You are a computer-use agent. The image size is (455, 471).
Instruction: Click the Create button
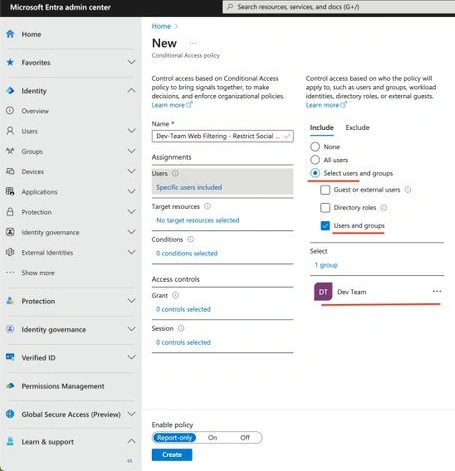pos(172,455)
